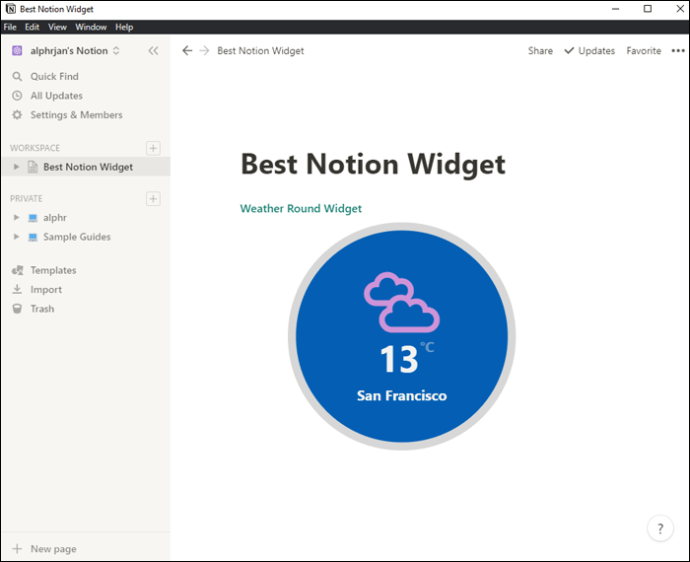Click the 13 °C temperature reading

click(x=407, y=359)
